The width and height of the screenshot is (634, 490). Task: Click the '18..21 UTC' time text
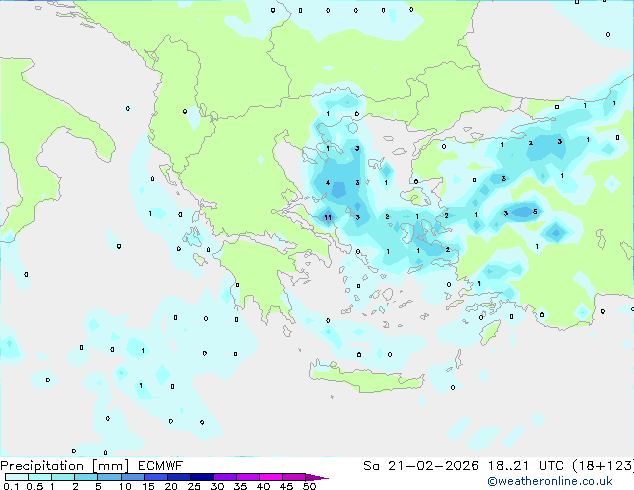(526, 466)
